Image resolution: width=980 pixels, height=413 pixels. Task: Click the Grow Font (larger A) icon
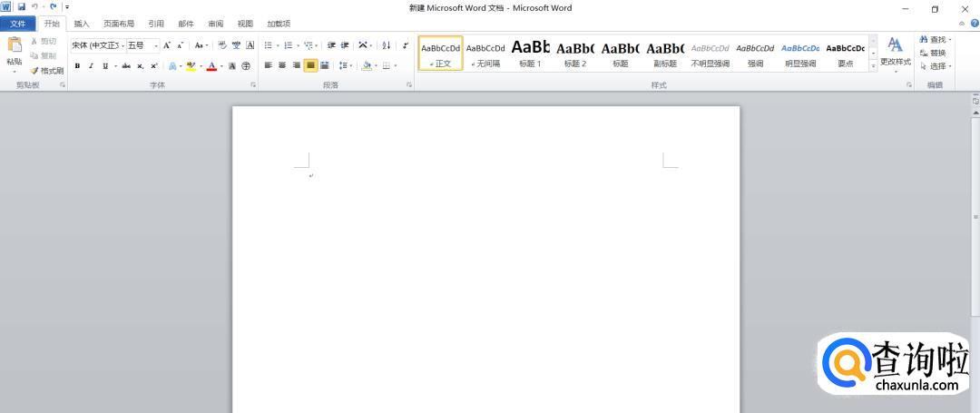coord(167,45)
